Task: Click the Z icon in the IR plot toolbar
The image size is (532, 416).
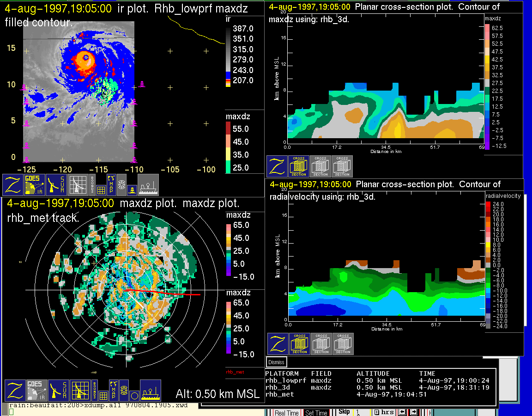Action: tap(13, 185)
